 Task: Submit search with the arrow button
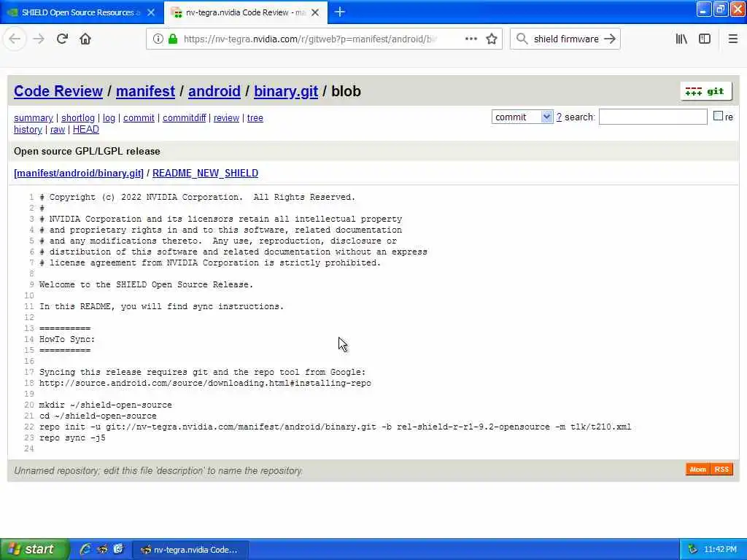pyautogui.click(x=610, y=39)
